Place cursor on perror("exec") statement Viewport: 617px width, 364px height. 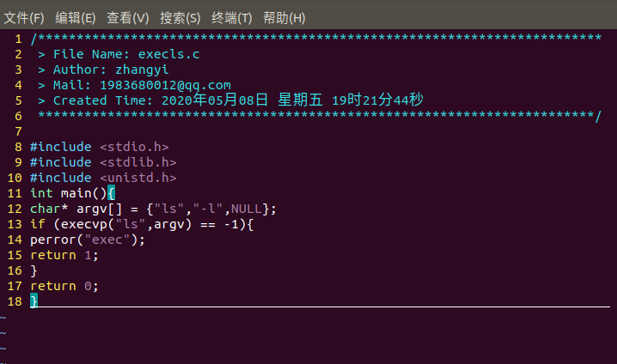pyautogui.click(x=88, y=240)
